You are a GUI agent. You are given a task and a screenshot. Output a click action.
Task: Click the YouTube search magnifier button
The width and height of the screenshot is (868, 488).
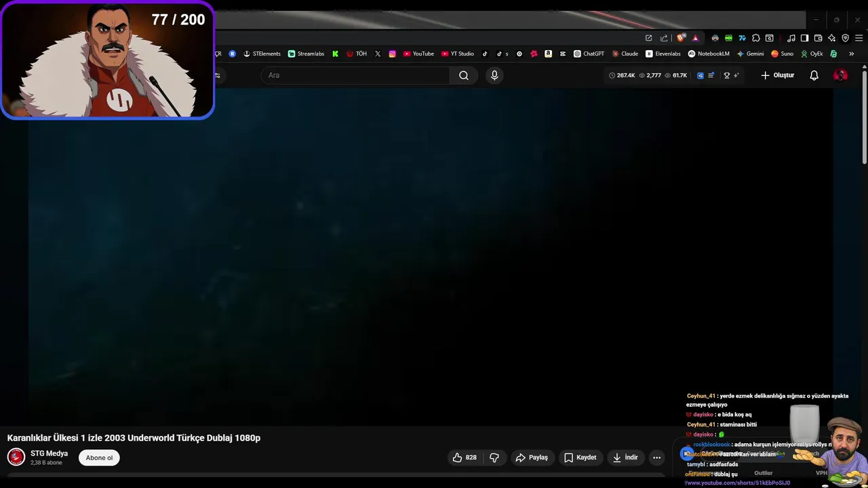(464, 75)
